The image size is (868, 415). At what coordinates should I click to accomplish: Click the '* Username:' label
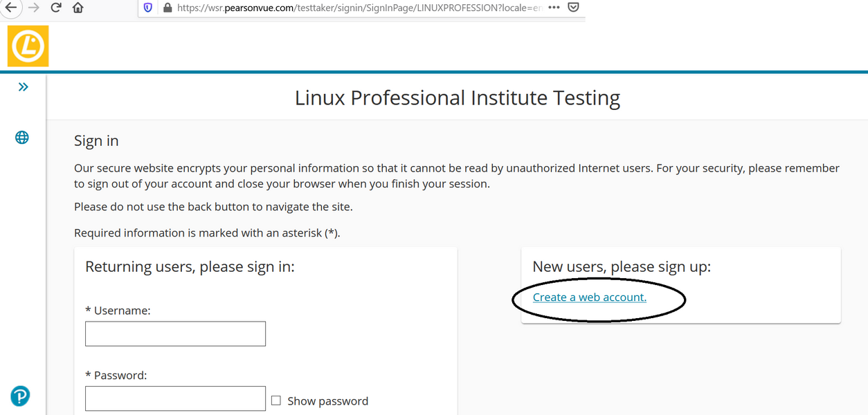tap(118, 311)
